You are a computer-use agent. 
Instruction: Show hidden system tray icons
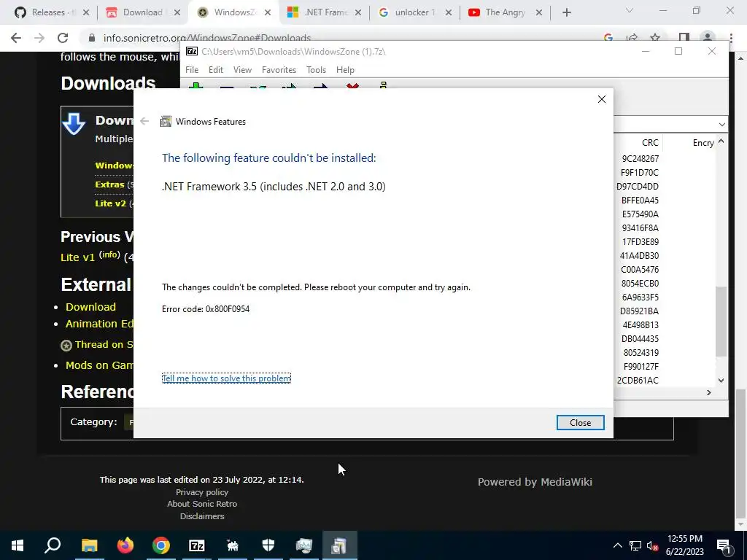(617, 545)
